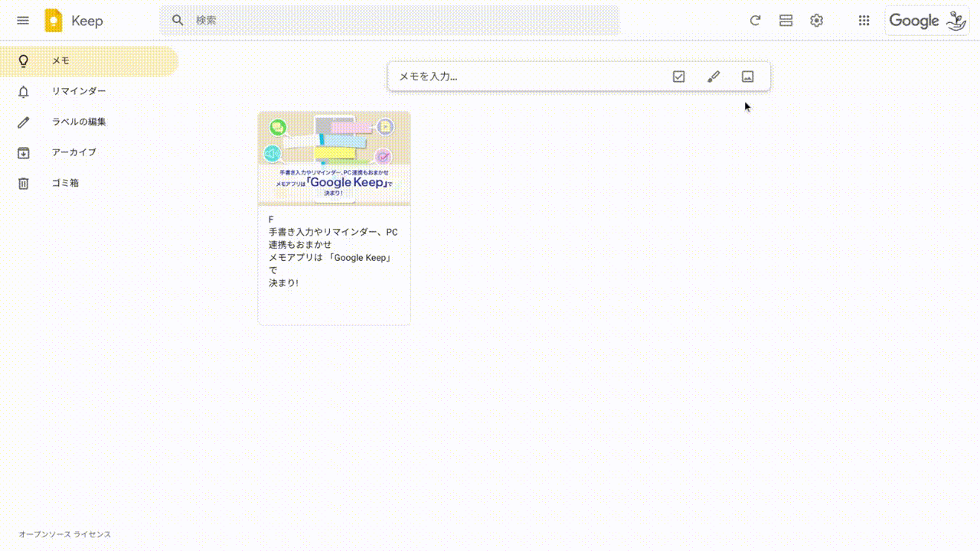Viewport: 980px width, 551px height.
Task: Click the bell icon beside リマインダー
Action: [x=24, y=92]
